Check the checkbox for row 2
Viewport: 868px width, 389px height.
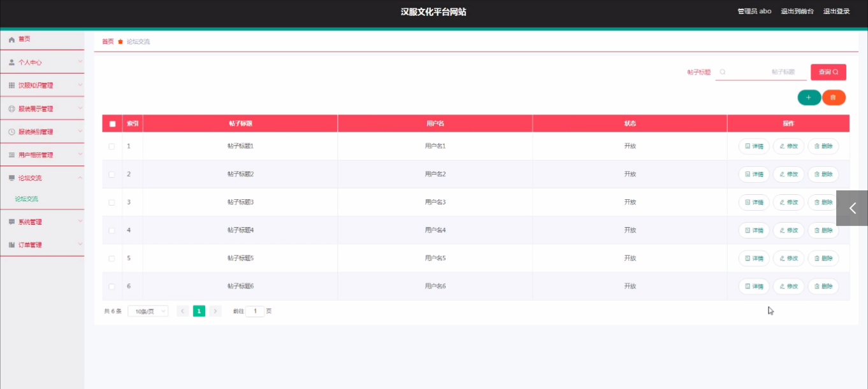click(x=112, y=174)
